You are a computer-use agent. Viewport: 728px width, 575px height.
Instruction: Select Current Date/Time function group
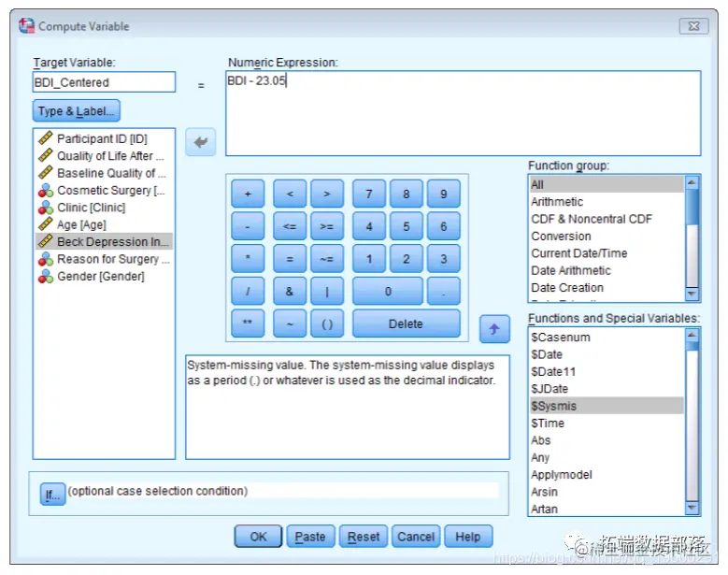tap(607, 253)
